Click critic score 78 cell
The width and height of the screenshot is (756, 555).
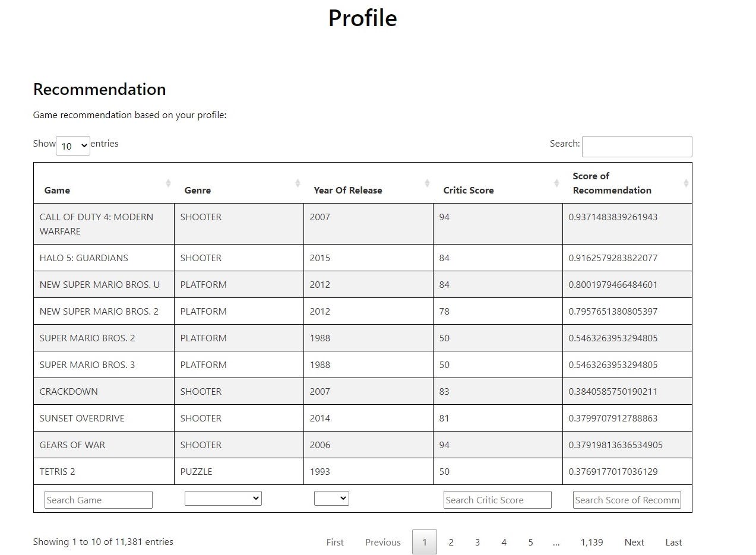pos(498,311)
